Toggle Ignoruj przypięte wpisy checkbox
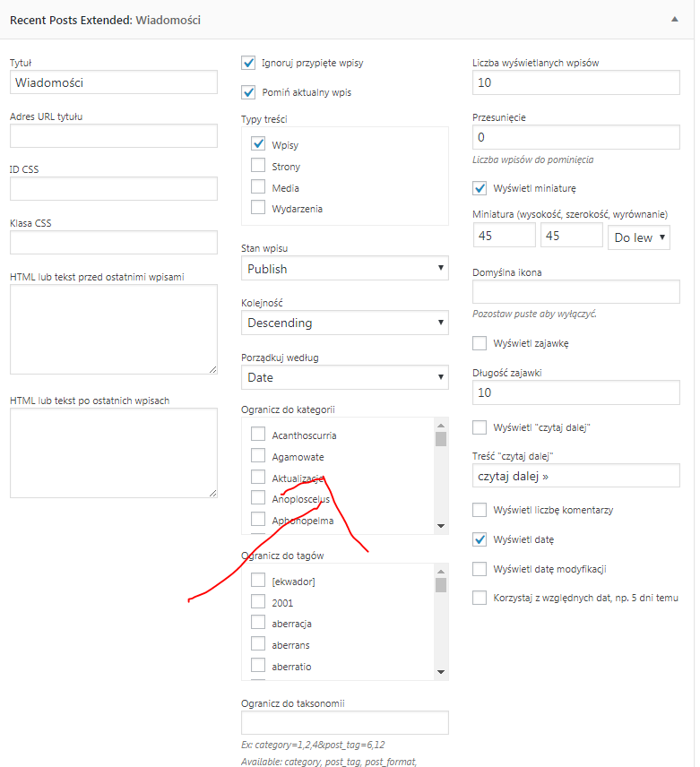 tap(248, 63)
